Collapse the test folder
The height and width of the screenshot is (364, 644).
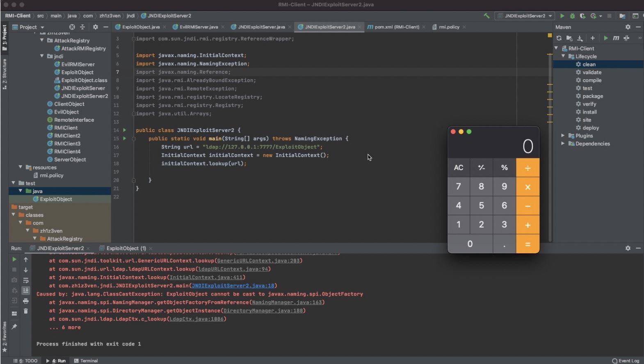14,183
